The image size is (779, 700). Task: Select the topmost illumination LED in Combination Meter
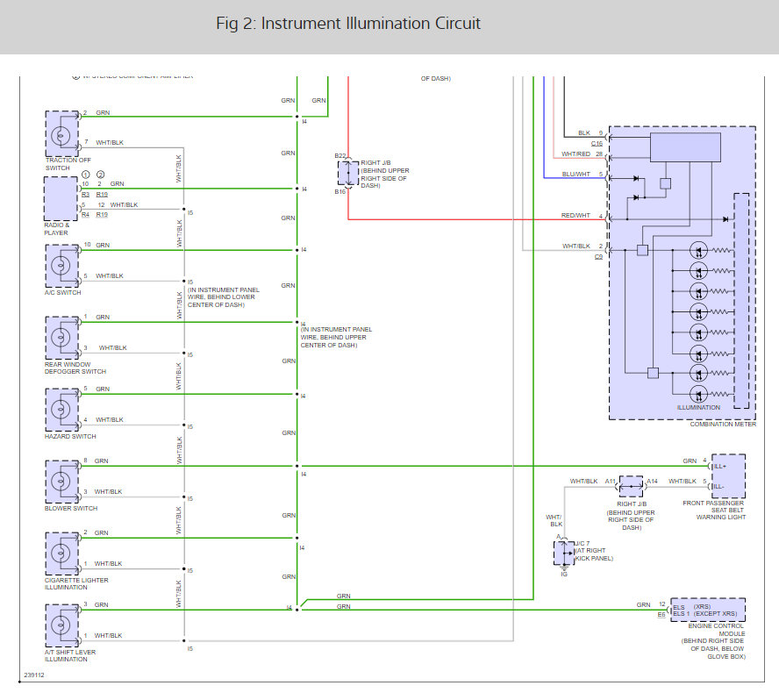(698, 250)
